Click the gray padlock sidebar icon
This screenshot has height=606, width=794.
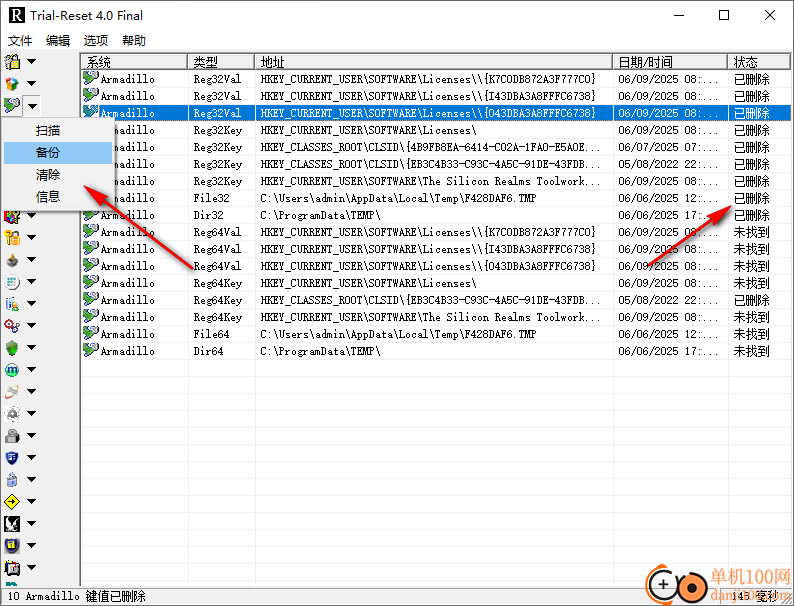pyautogui.click(x=12, y=435)
